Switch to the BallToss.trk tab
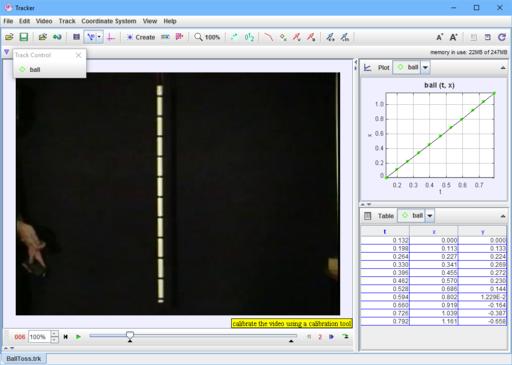512x365 pixels. (x=24, y=359)
